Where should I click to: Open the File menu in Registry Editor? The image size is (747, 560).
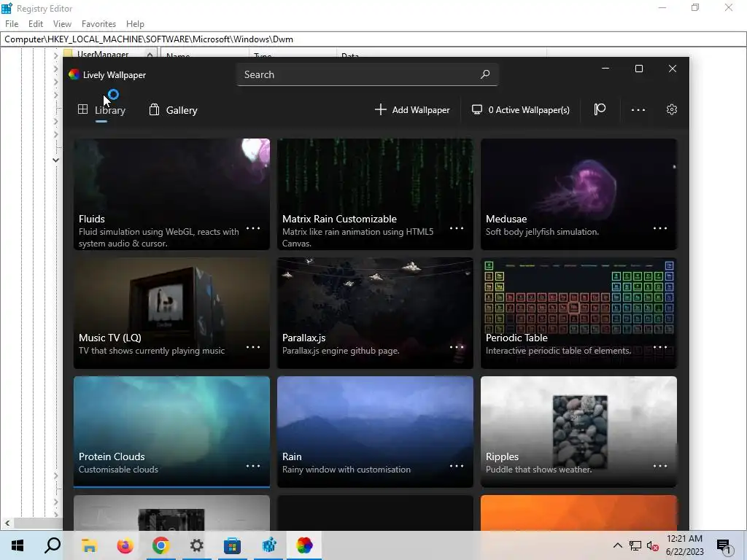coord(12,24)
